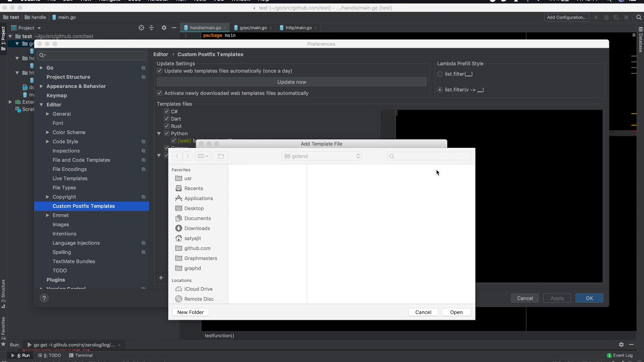The image size is (644, 362).
Task: Collapse the Editor settings node
Action: (41, 105)
